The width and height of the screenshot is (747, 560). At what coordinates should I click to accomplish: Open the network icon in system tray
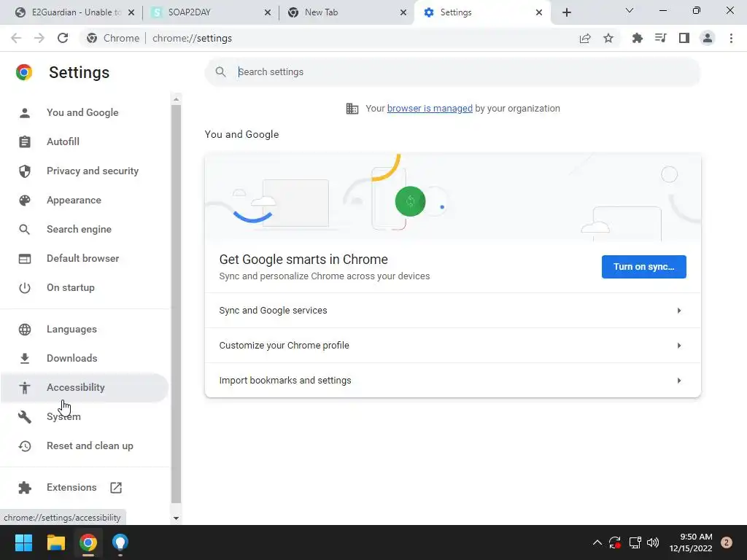[x=635, y=542]
